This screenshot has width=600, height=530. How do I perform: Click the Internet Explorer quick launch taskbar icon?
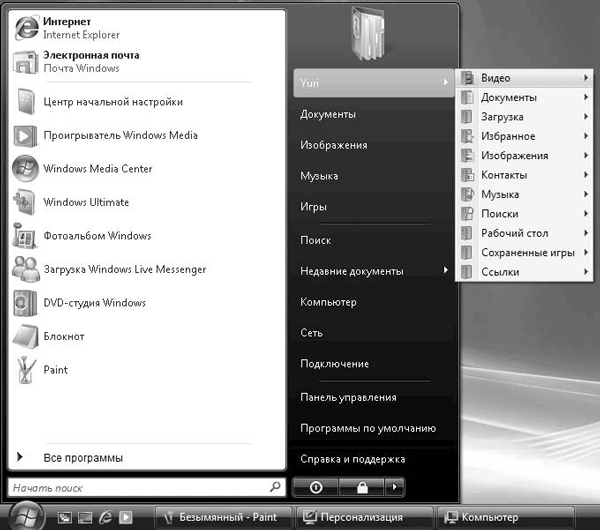click(106, 517)
